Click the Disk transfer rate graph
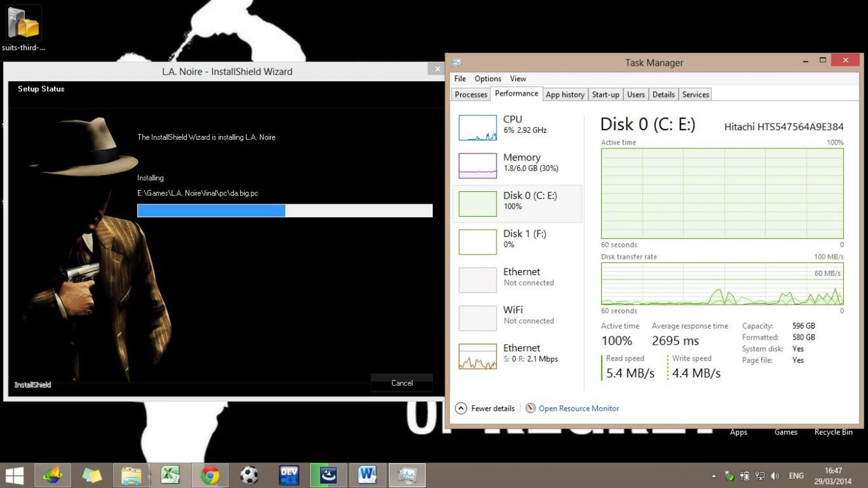The width and height of the screenshot is (868, 488). click(722, 284)
